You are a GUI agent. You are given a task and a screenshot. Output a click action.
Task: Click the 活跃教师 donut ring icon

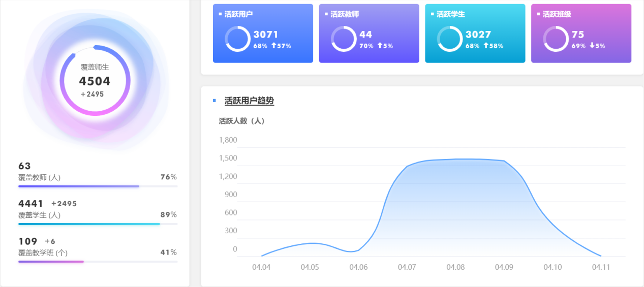coord(344,39)
